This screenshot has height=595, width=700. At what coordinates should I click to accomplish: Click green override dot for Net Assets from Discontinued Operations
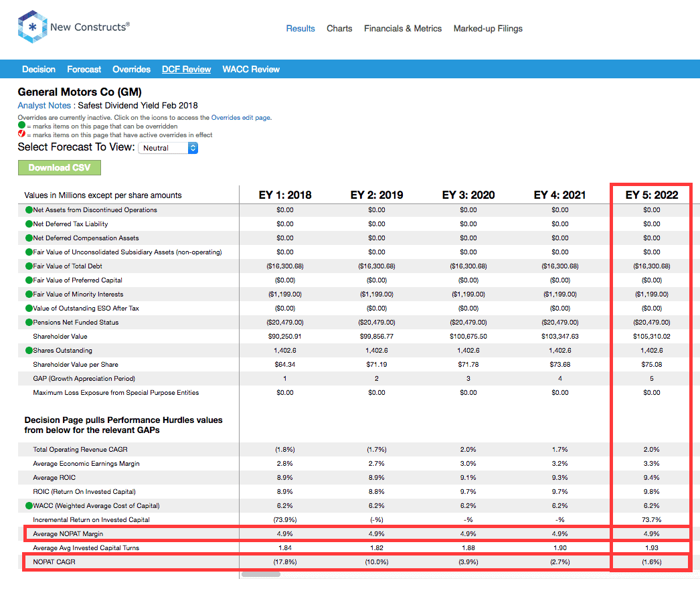tap(29, 209)
